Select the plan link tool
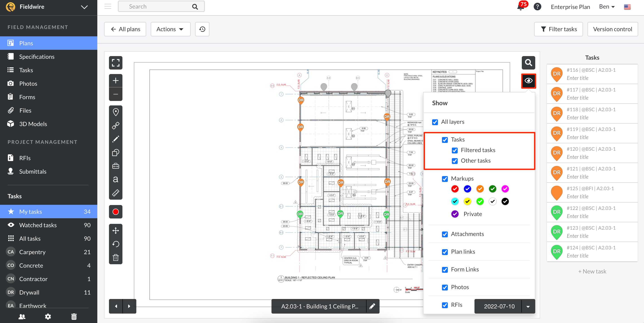644x323 pixels. (115, 126)
